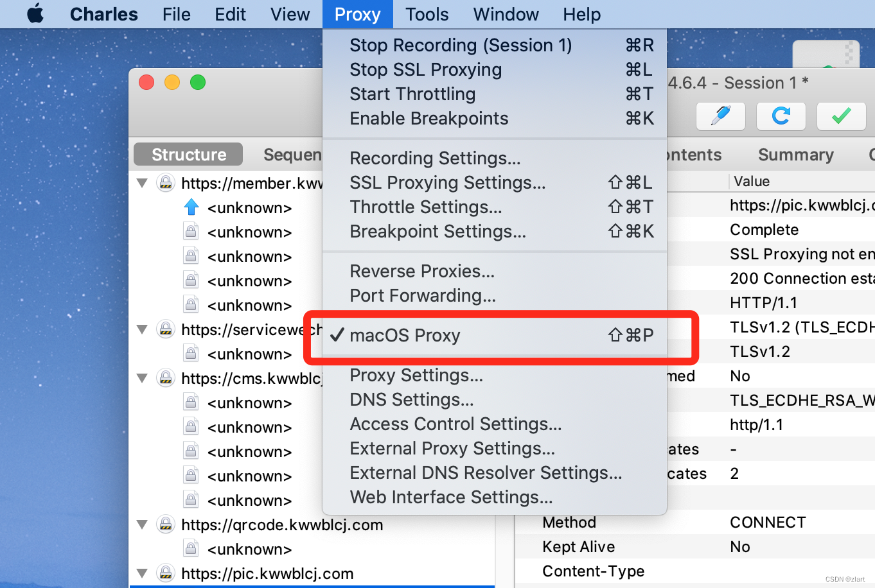Viewport: 875px width, 588px height.
Task: Choose Enable Breakpoints
Action: click(495, 118)
